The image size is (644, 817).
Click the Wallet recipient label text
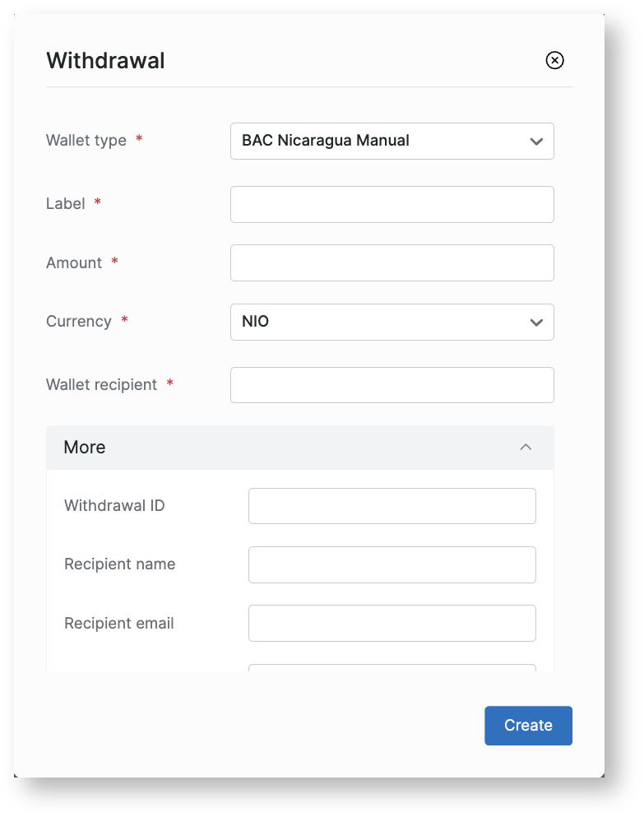click(x=101, y=385)
